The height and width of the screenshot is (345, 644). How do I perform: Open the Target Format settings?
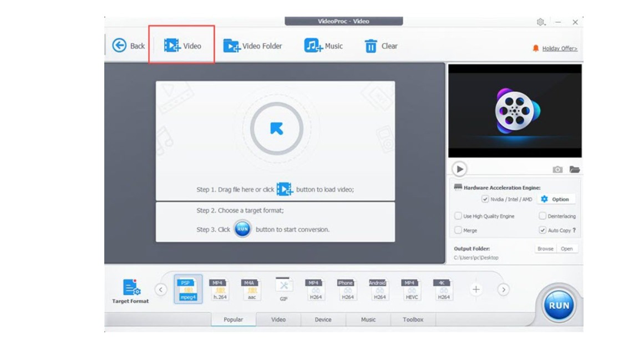click(x=130, y=291)
